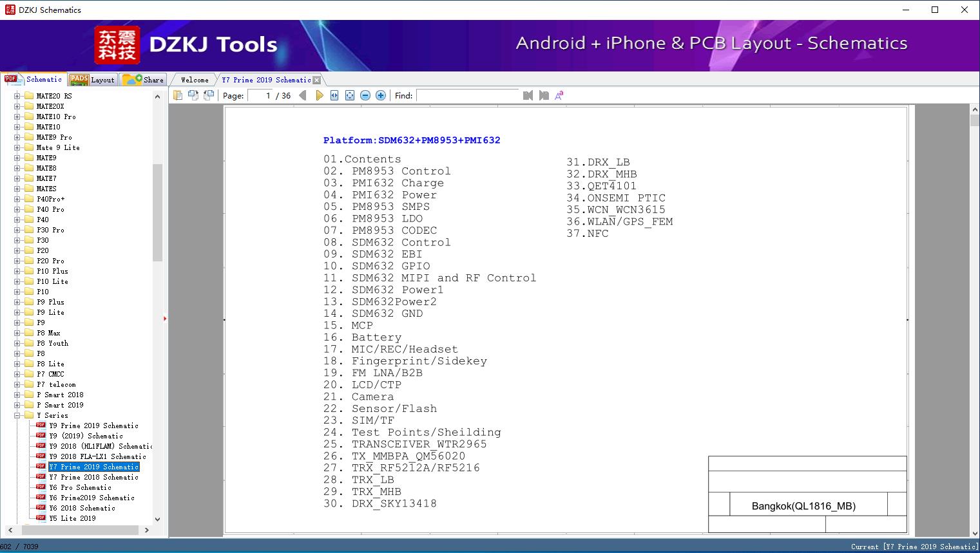Select the P40 folder
This screenshot has width=980, height=553.
pos(43,220)
